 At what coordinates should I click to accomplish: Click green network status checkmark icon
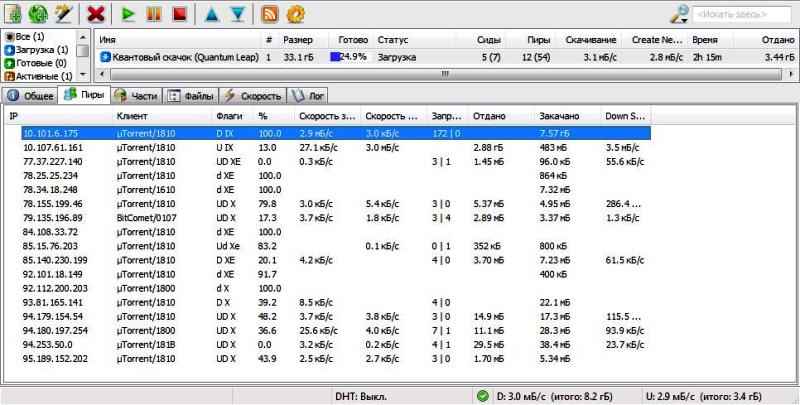[482, 396]
